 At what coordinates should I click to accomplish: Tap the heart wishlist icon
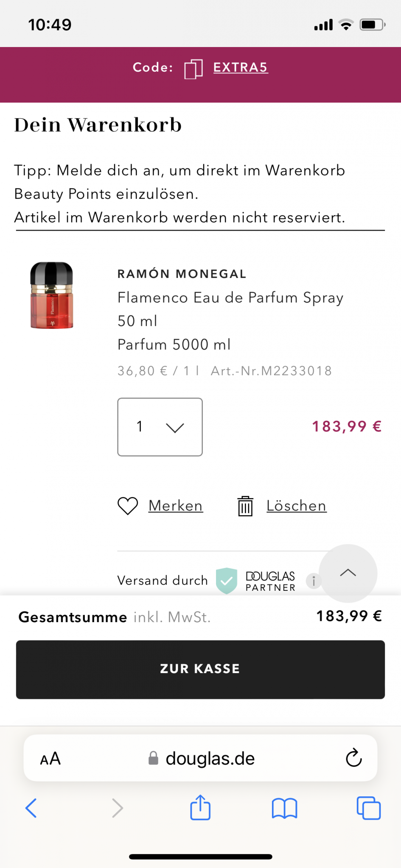128,506
